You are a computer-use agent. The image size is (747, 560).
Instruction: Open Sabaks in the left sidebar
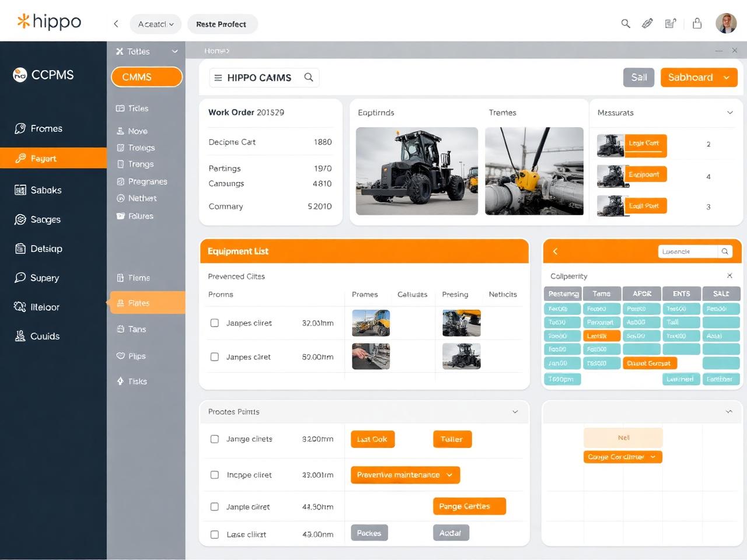click(x=39, y=190)
